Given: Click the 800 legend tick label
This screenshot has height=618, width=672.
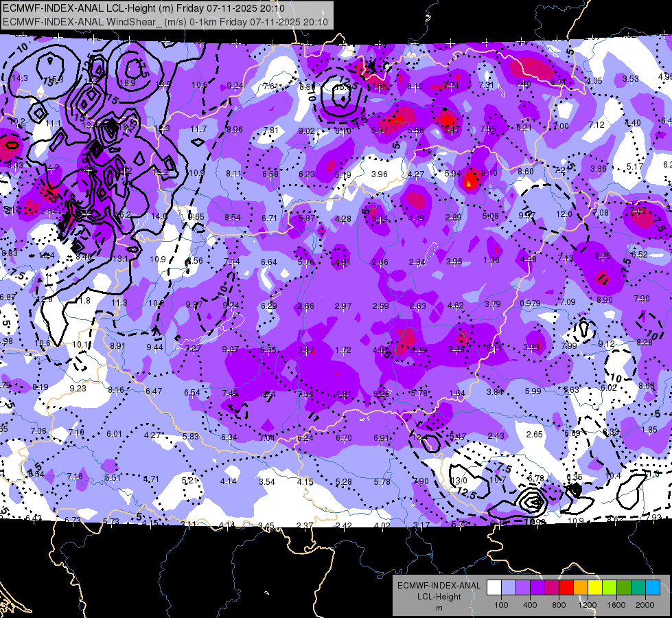Looking at the screenshot, I should point(559,605).
